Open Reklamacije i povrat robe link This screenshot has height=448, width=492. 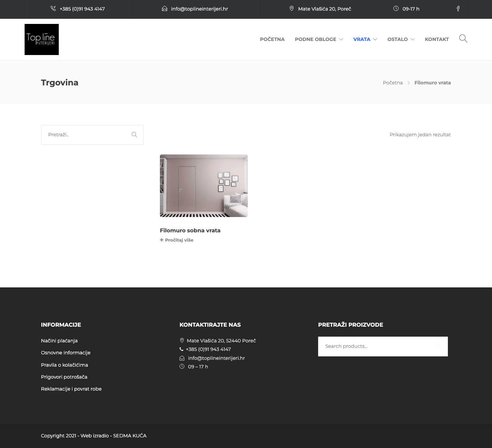(71, 389)
